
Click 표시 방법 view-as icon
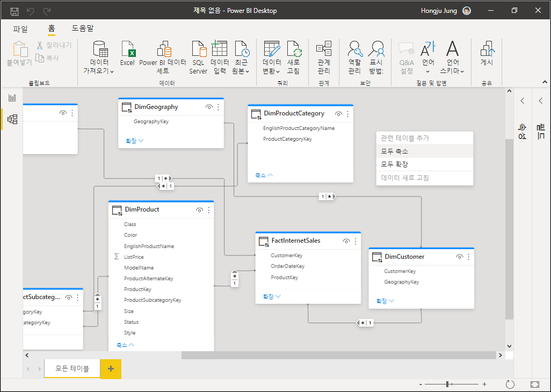(376, 57)
